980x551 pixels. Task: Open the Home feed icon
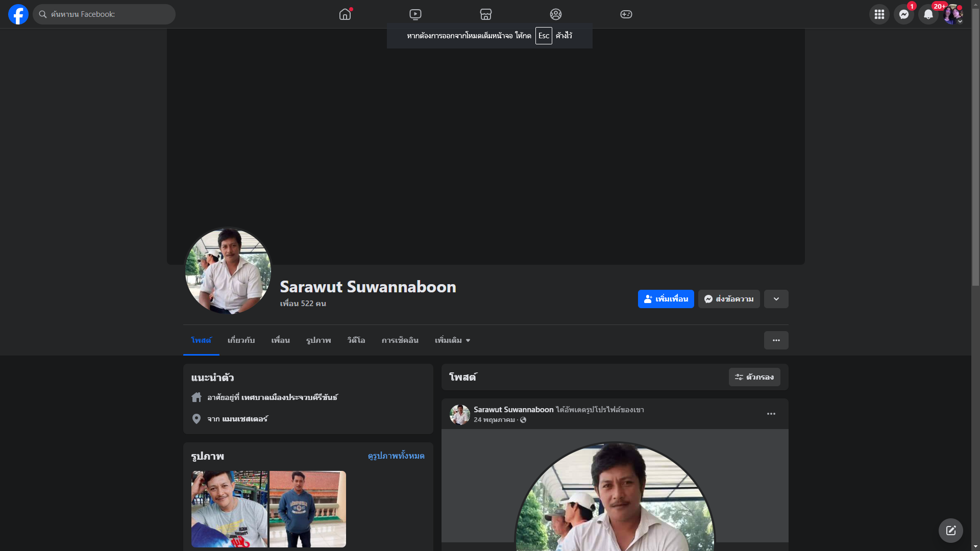point(345,14)
